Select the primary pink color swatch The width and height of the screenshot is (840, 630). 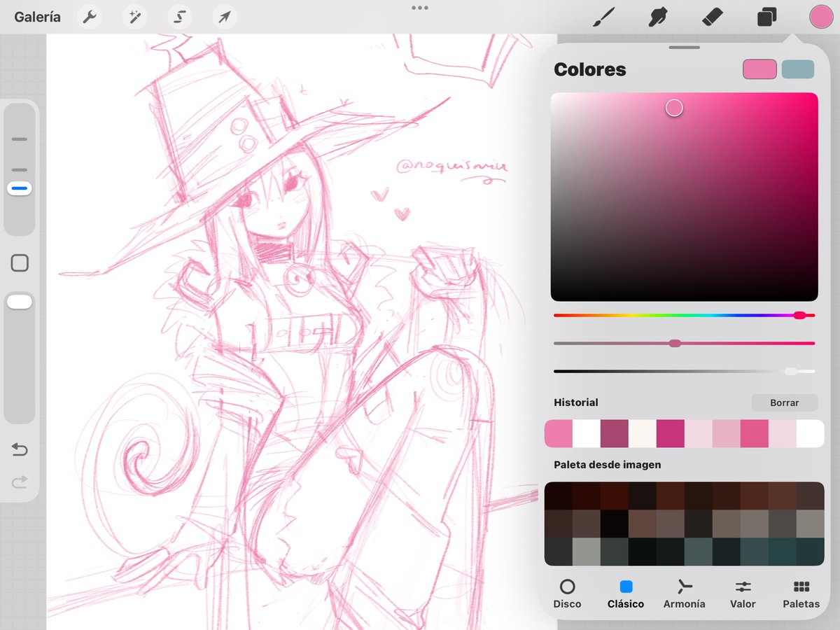click(760, 69)
